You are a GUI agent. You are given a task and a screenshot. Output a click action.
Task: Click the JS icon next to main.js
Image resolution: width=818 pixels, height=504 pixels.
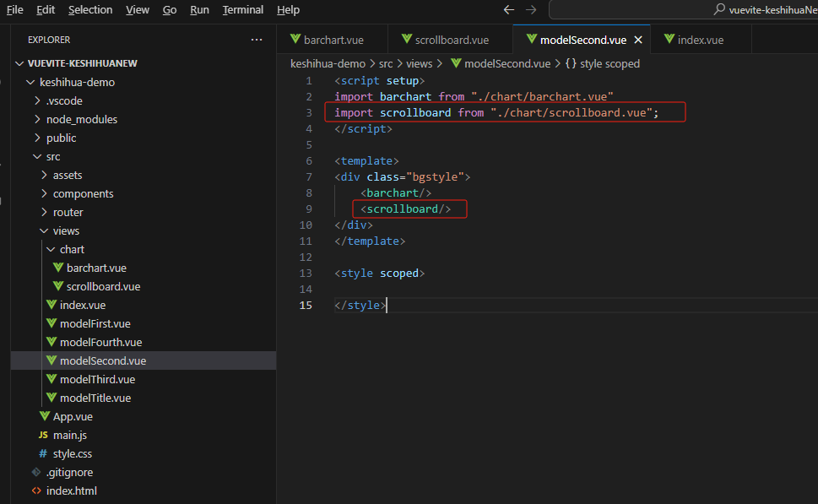[44, 435]
